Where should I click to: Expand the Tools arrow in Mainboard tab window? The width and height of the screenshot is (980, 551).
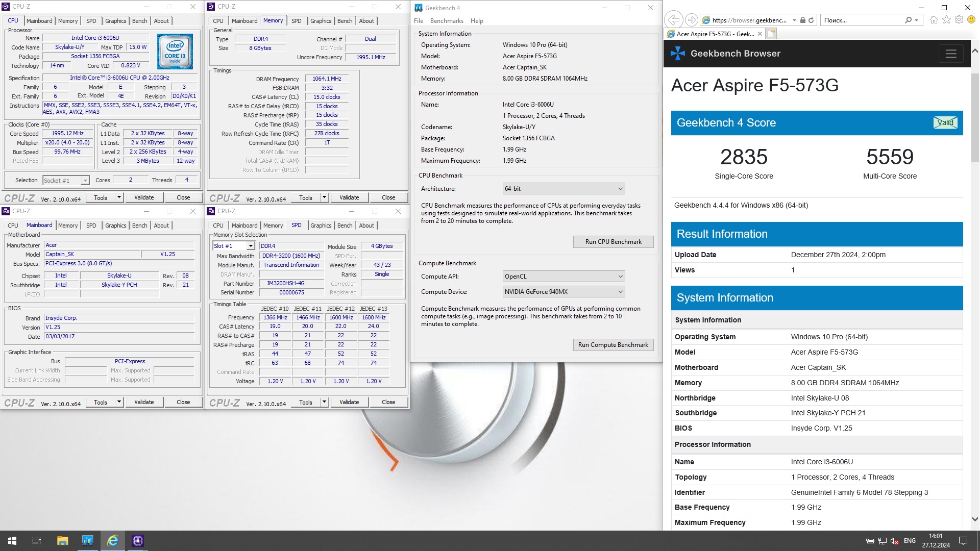click(119, 402)
